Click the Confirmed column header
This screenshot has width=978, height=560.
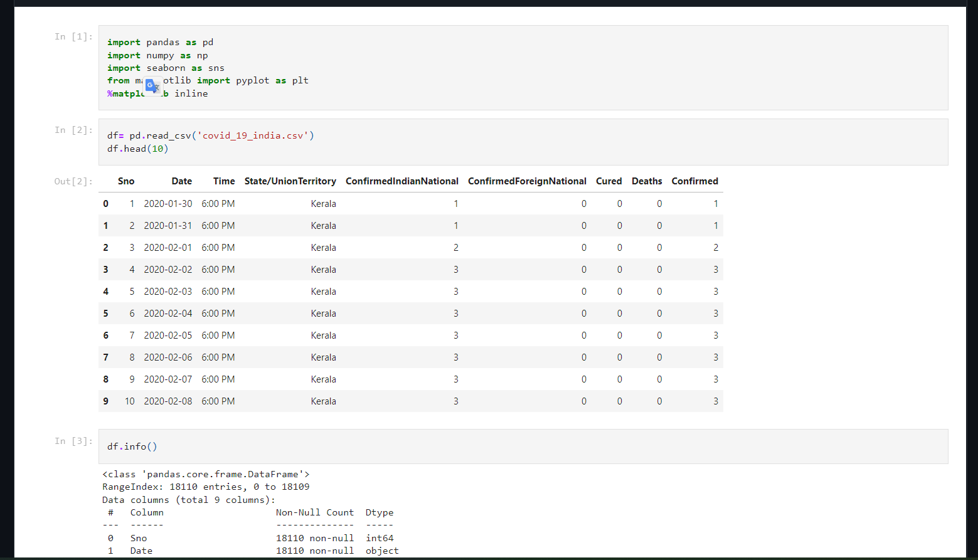click(x=694, y=181)
